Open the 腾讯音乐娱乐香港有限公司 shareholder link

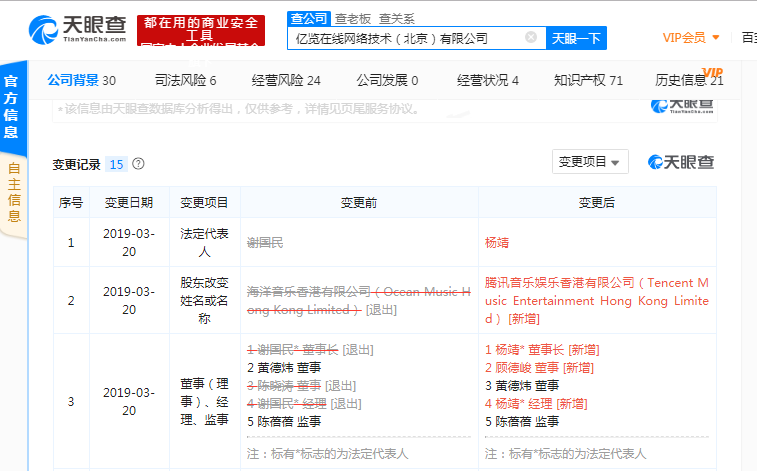click(597, 300)
